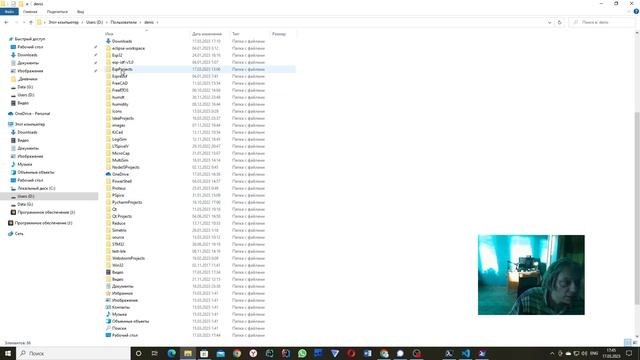Select the LogiSim folder
This screenshot has width=640, height=360.
point(119,139)
